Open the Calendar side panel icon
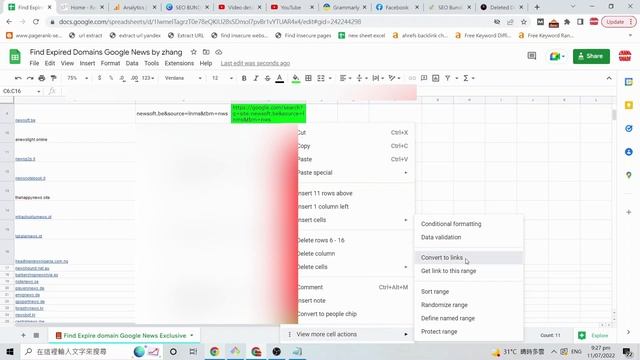640x360 pixels. pos(629,82)
